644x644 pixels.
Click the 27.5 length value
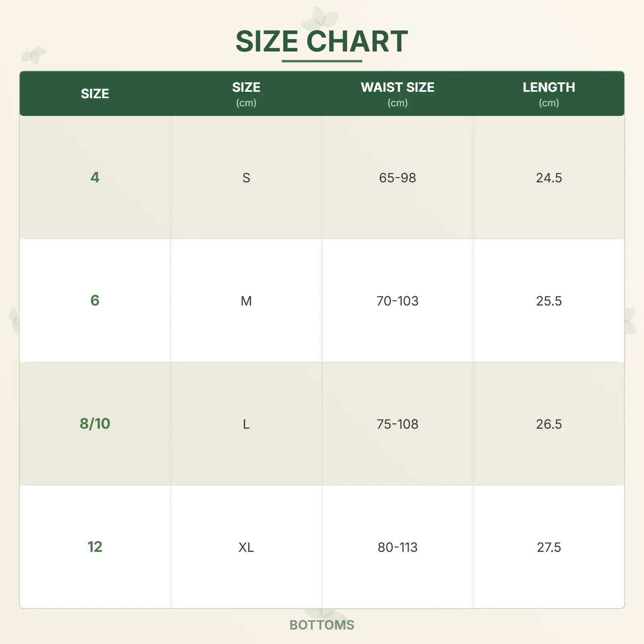[549, 547]
